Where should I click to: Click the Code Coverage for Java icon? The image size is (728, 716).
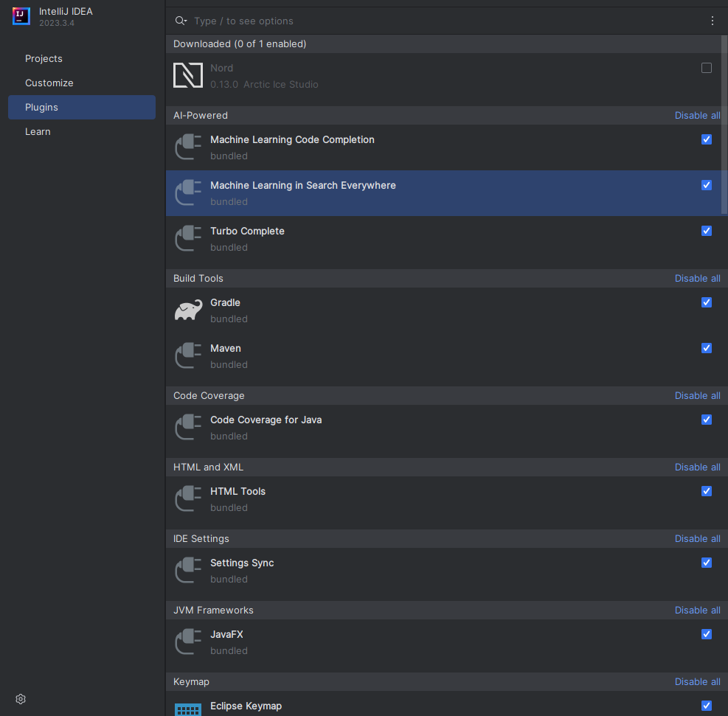(188, 427)
